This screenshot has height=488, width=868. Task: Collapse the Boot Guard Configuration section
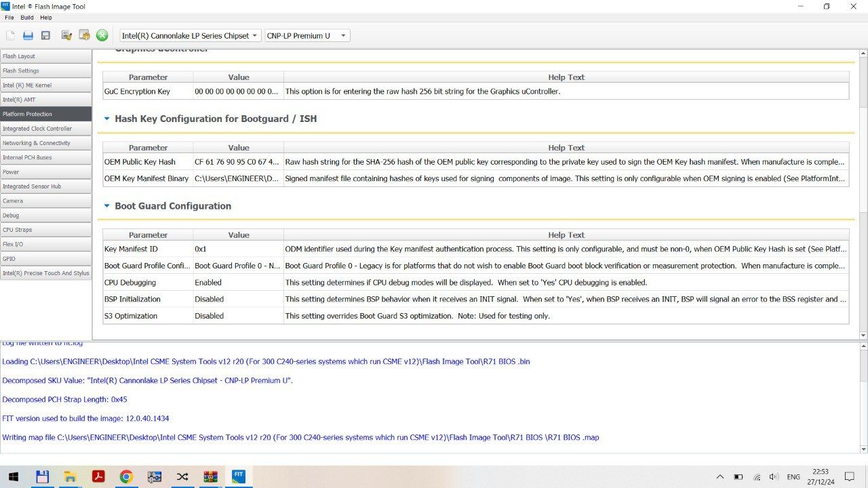pyautogui.click(x=106, y=206)
